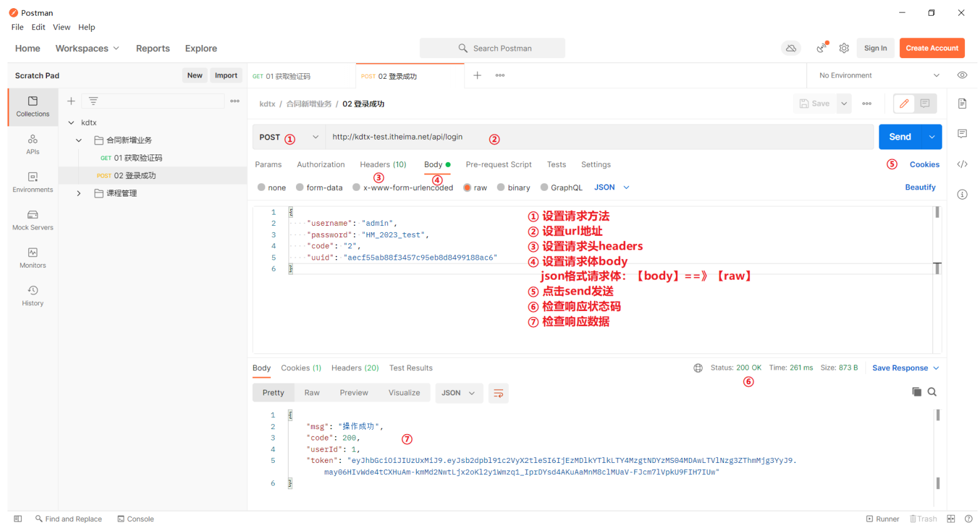This screenshot has width=980, height=528.
Task: Open the code snippet icon
Action: tap(962, 164)
